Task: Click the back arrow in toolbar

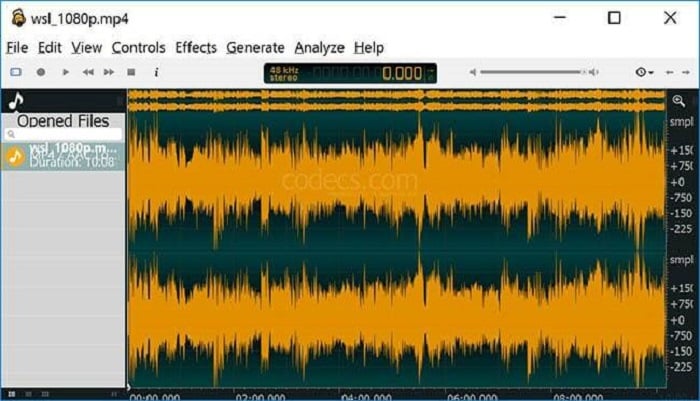Action: tap(670, 72)
